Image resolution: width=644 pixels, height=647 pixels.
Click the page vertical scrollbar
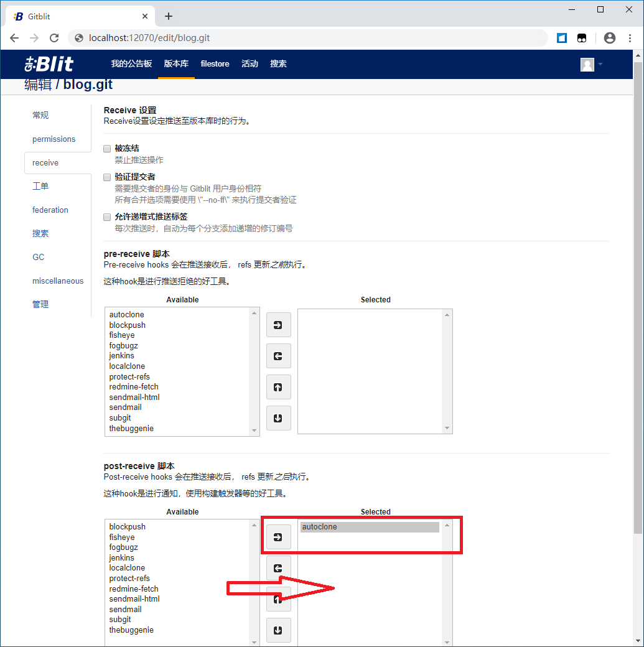(638, 311)
